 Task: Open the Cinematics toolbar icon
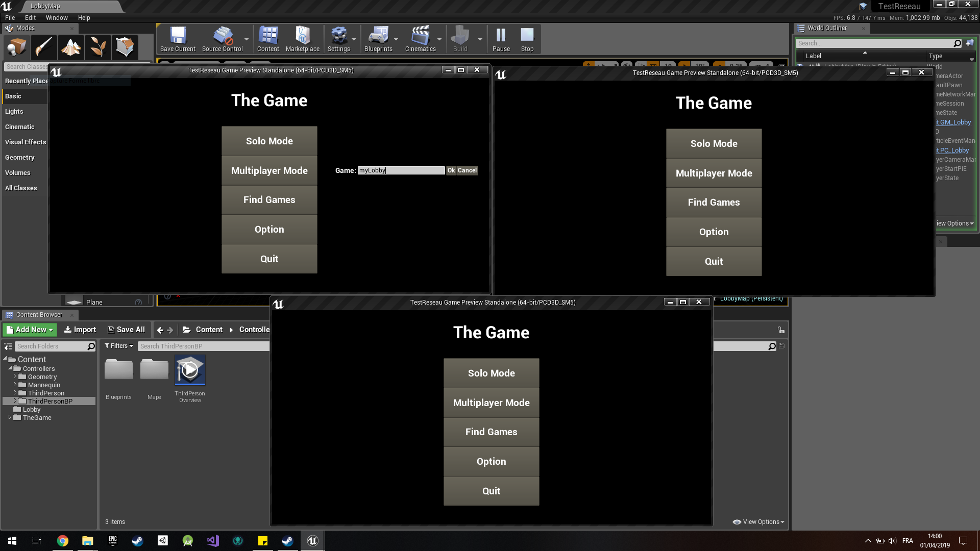click(x=420, y=39)
